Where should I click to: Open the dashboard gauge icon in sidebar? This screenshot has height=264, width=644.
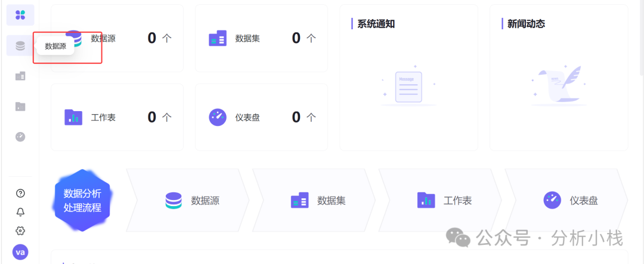pos(20,137)
